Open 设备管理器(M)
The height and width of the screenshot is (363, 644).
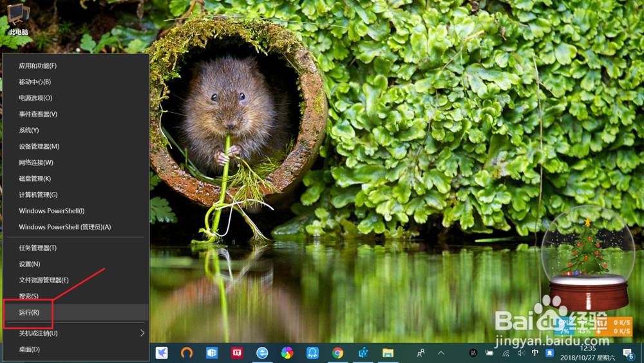[76, 146]
